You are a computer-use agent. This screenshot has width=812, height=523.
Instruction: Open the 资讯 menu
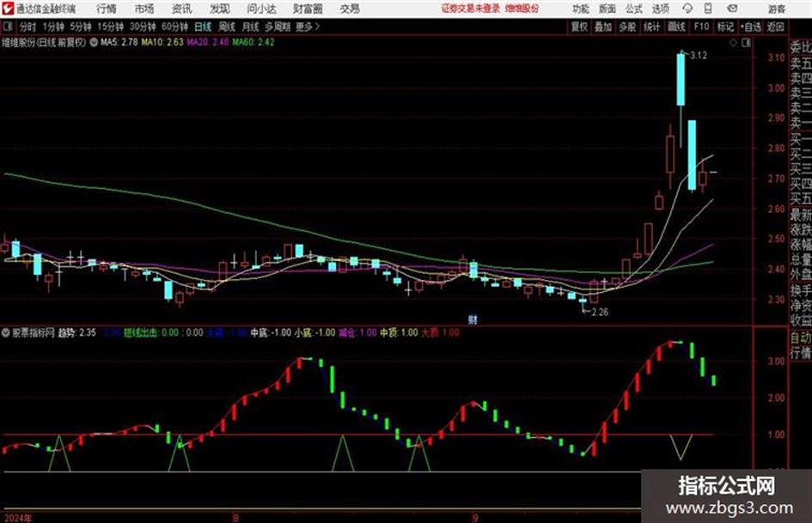click(182, 9)
